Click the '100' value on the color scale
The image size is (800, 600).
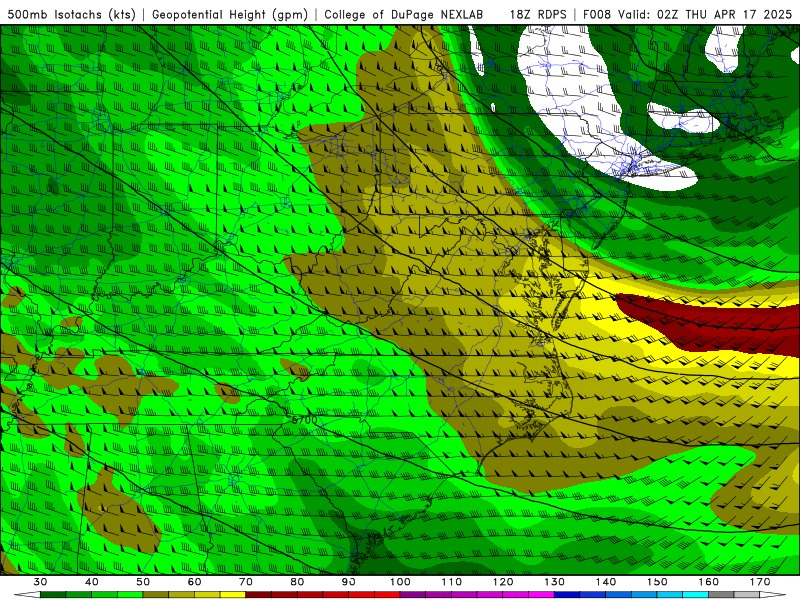(401, 582)
